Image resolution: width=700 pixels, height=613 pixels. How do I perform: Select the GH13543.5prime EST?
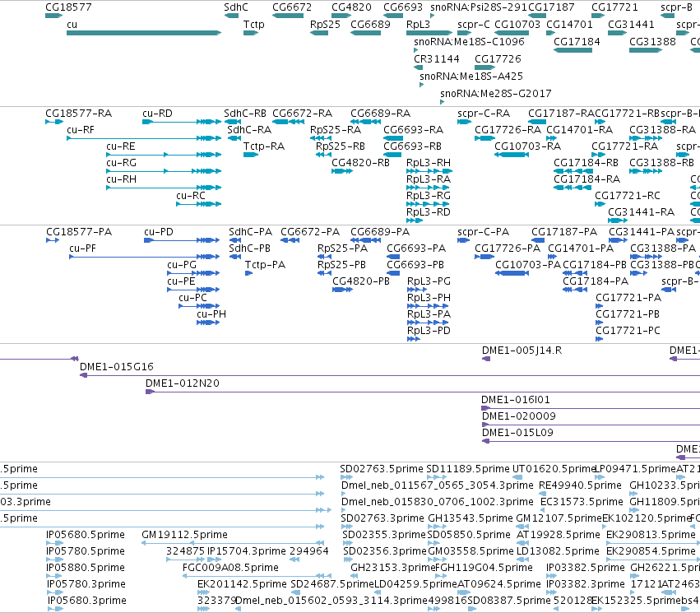point(435,527)
